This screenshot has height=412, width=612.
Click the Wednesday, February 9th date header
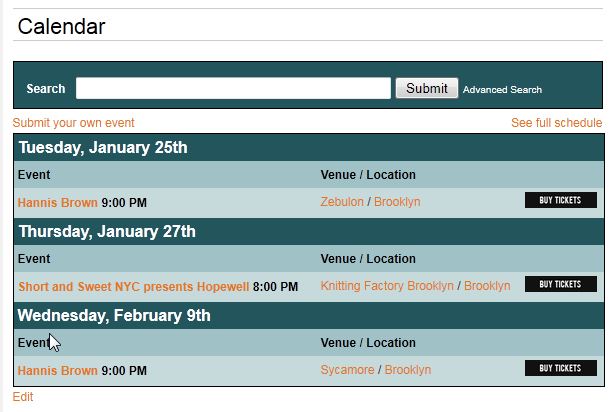(114, 316)
